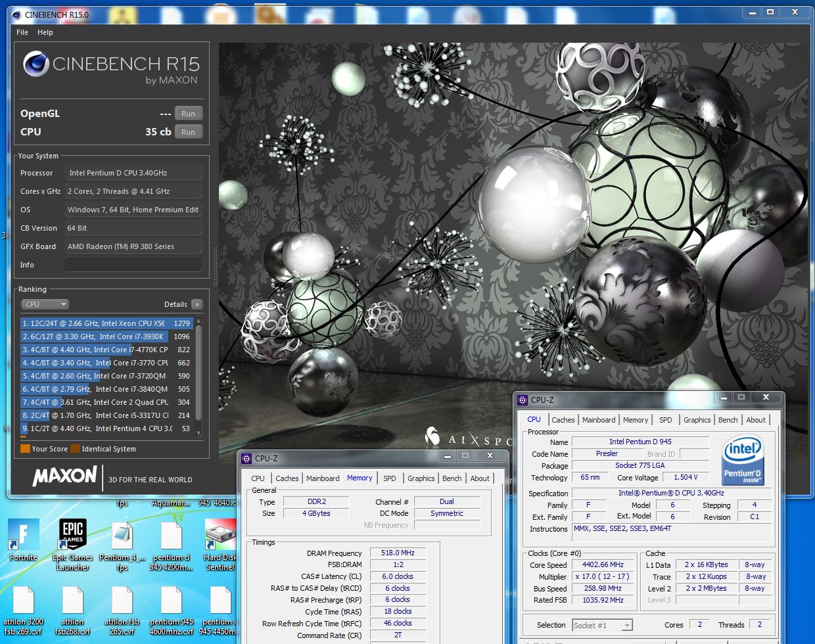Open the CPU ranking type dropdown
This screenshot has width=815, height=644.
pos(45,304)
